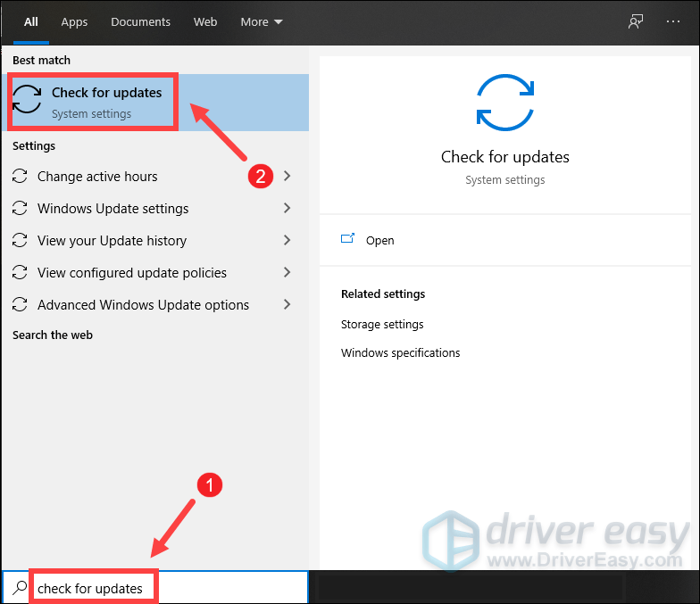Screen dimensions: 700x604
Task: Switch to the Apps tab
Action: [74, 21]
